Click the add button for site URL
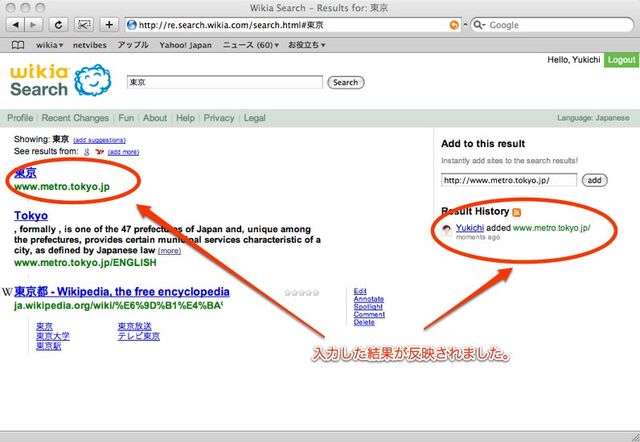The image size is (640, 442). click(x=594, y=180)
